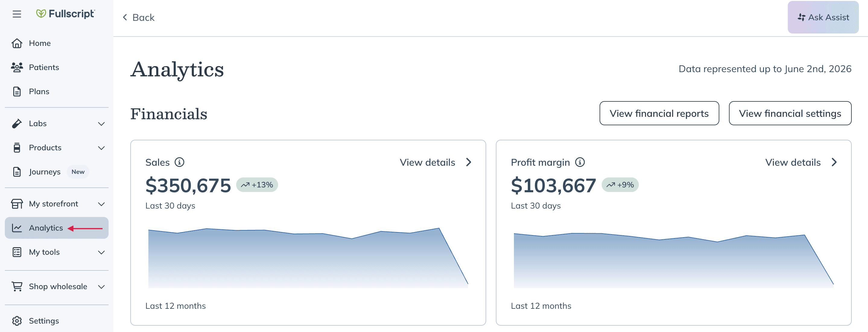This screenshot has width=868, height=332.
Task: Click the Plans document icon
Action: point(17,91)
